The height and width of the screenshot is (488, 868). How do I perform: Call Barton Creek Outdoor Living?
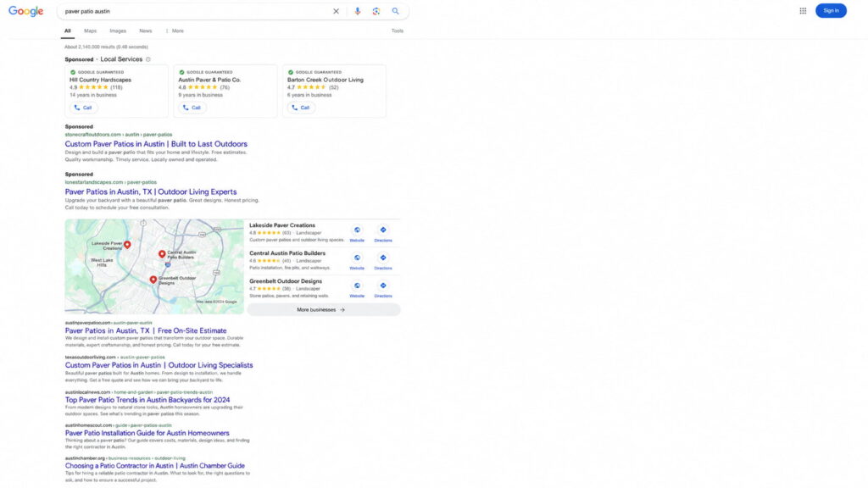click(301, 108)
